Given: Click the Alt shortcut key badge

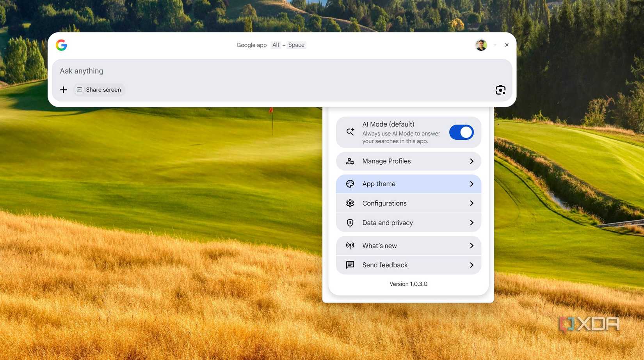Looking at the screenshot, I should 276,45.
